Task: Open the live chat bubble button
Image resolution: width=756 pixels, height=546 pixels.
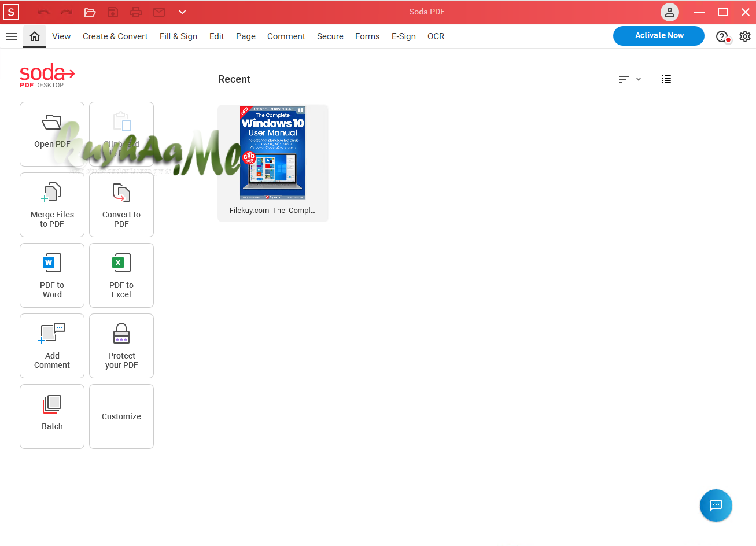Action: pos(716,506)
